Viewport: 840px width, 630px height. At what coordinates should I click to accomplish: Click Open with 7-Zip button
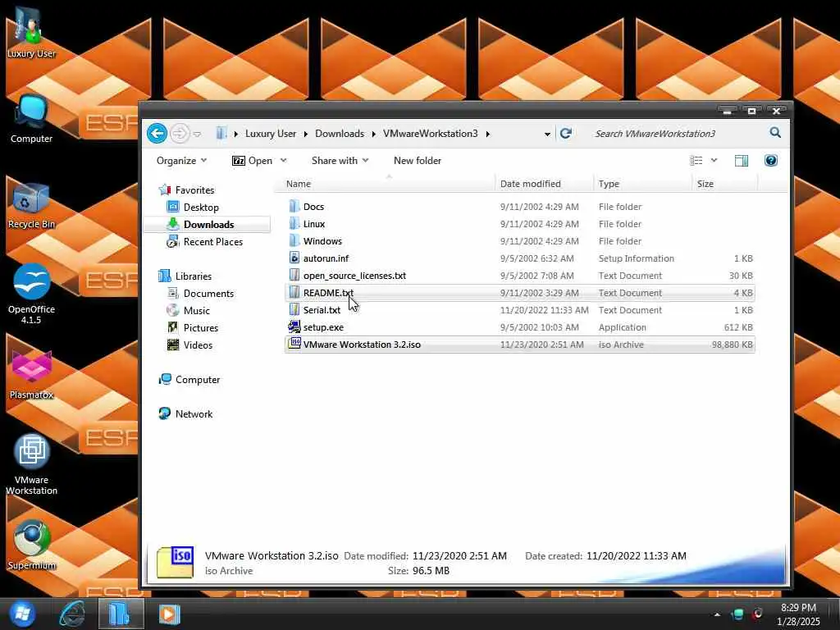click(x=253, y=161)
